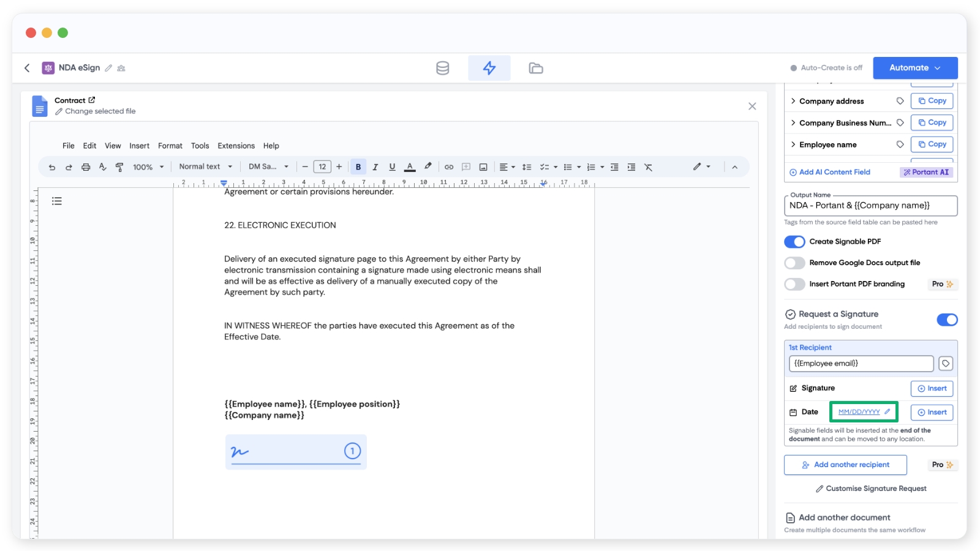This screenshot has height=551, width=980.
Task: Click the insert link icon
Action: click(449, 167)
